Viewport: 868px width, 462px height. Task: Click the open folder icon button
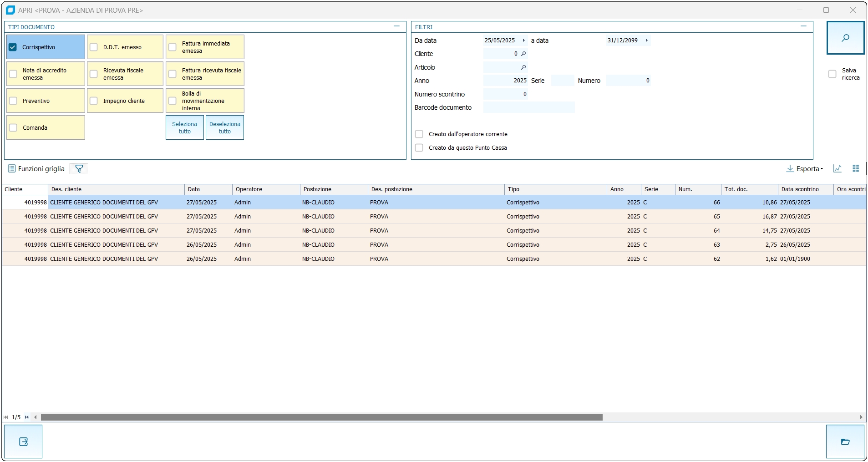[845, 441]
